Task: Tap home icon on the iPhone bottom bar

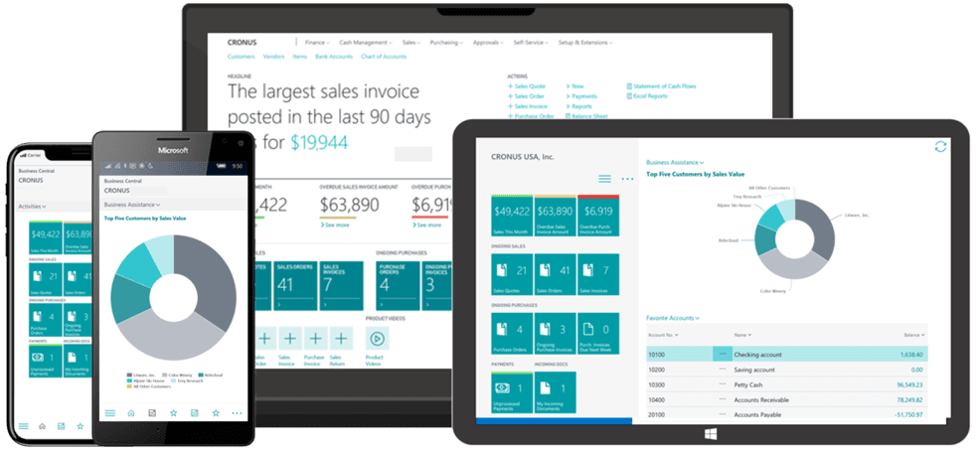Action: coord(42,426)
